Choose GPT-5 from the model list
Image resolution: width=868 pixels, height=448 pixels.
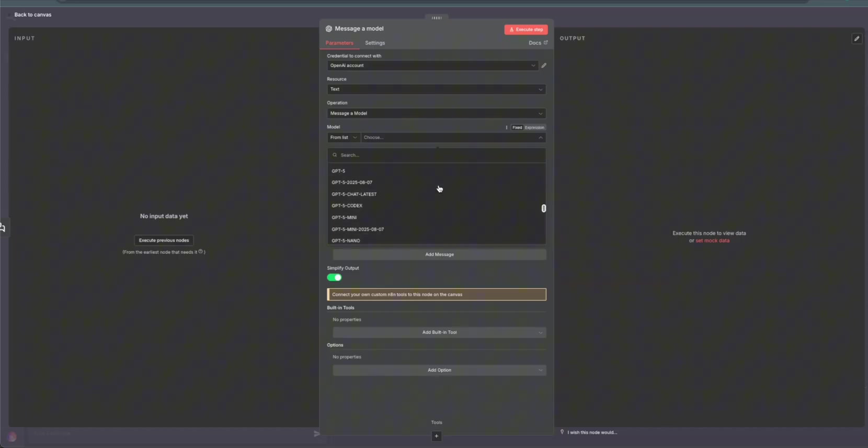[x=437, y=171]
